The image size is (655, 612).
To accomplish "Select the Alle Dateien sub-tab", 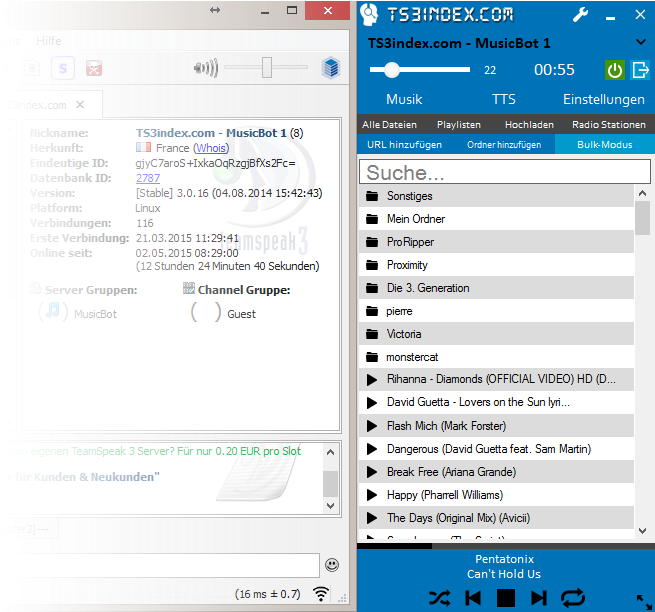I will (x=389, y=124).
